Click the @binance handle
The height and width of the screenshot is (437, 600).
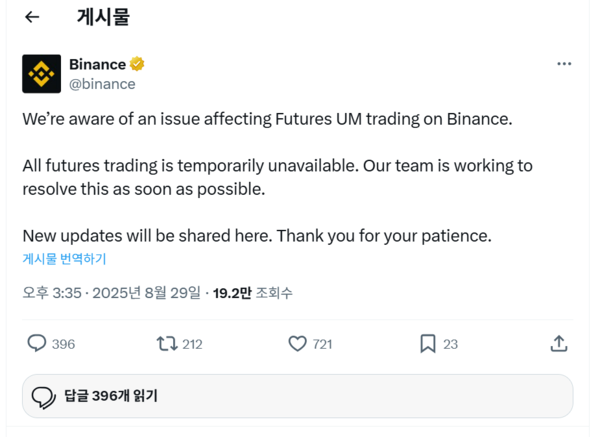(101, 84)
